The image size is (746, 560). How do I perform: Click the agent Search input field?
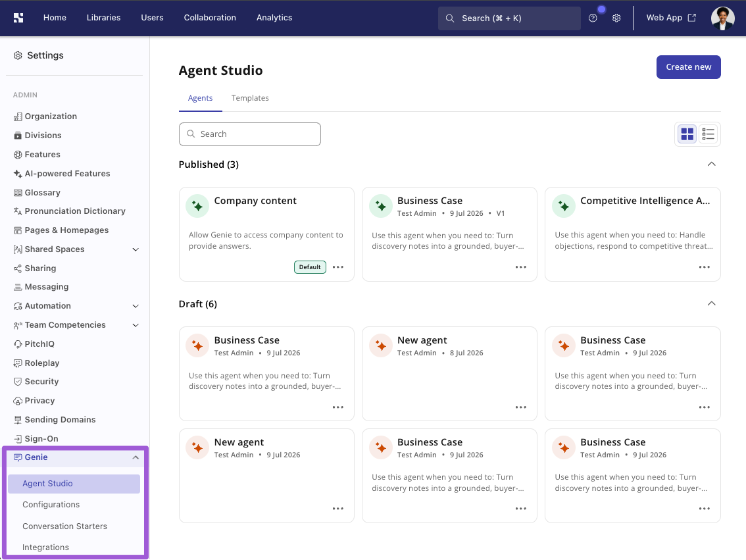click(x=250, y=134)
